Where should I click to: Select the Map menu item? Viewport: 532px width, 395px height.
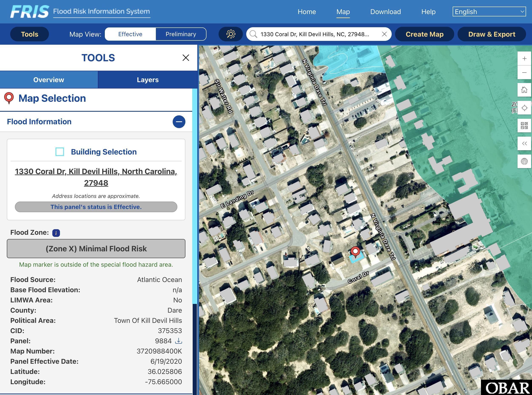(x=343, y=12)
